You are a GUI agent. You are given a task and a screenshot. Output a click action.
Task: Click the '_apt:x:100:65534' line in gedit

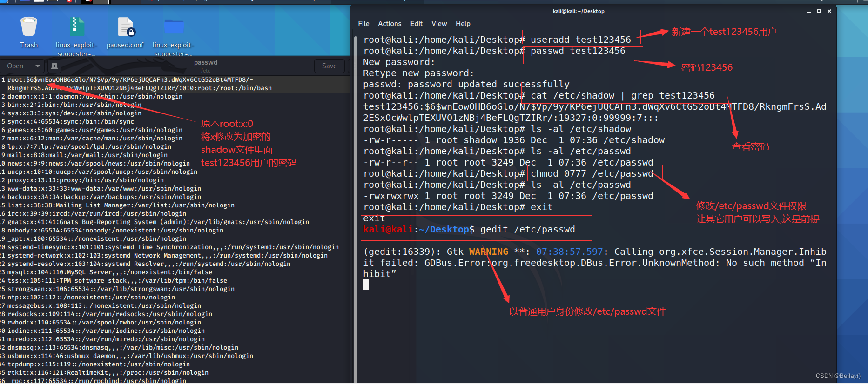(x=96, y=239)
